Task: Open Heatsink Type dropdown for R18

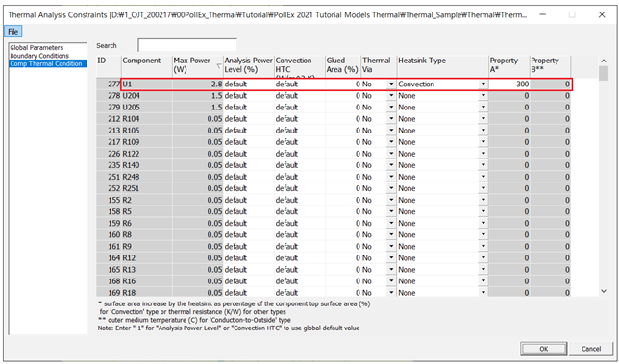Action: point(483,293)
